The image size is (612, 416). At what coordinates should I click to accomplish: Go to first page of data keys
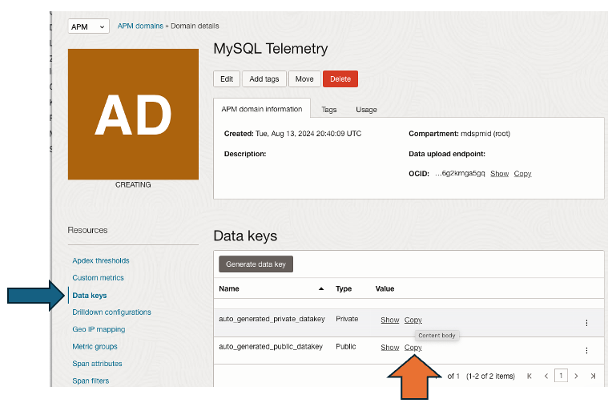click(x=529, y=376)
